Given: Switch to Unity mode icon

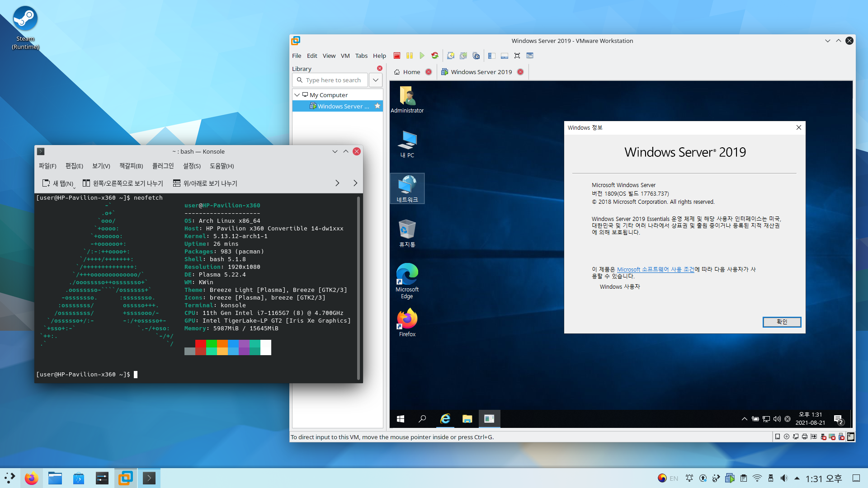Looking at the screenshot, I should [530, 56].
